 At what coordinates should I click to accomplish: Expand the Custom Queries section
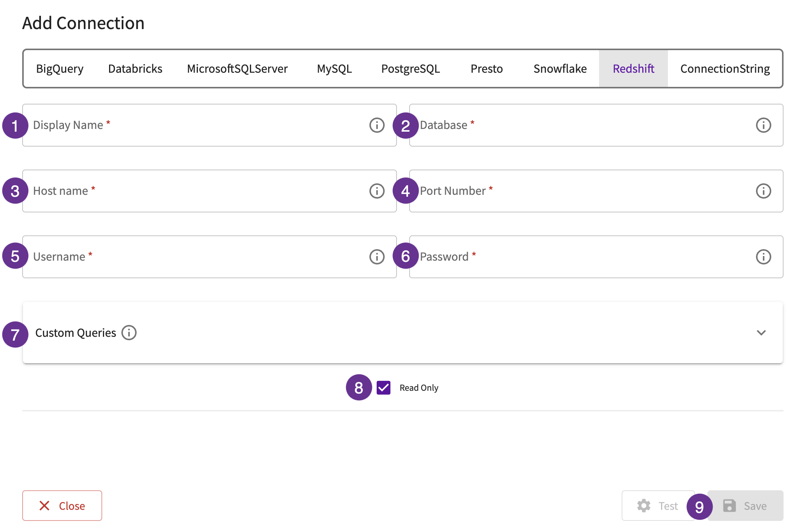(x=761, y=333)
